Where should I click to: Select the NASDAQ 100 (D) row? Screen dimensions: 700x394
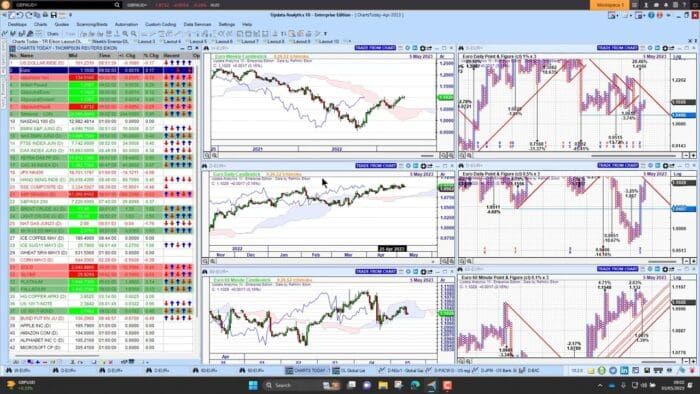click(x=102, y=121)
